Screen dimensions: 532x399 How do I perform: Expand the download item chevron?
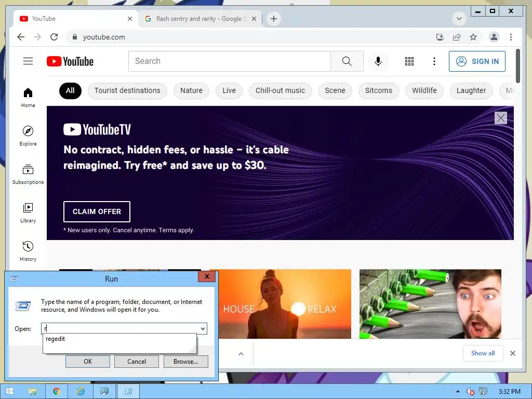click(241, 354)
